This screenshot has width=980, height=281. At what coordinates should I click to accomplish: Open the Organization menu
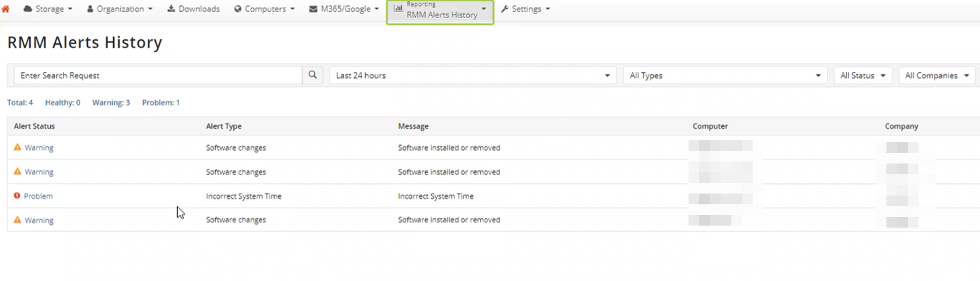120,9
